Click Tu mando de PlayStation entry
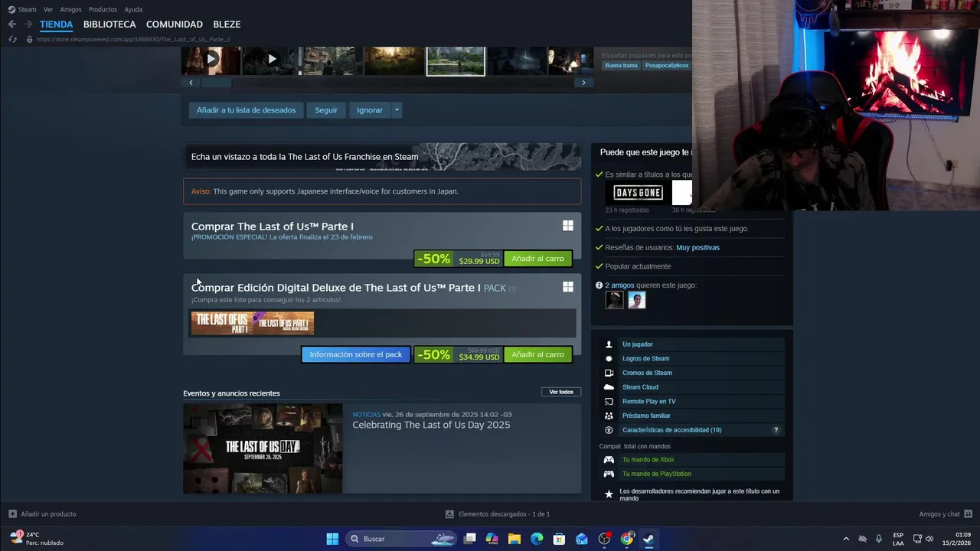The height and width of the screenshot is (551, 980). tap(691, 474)
